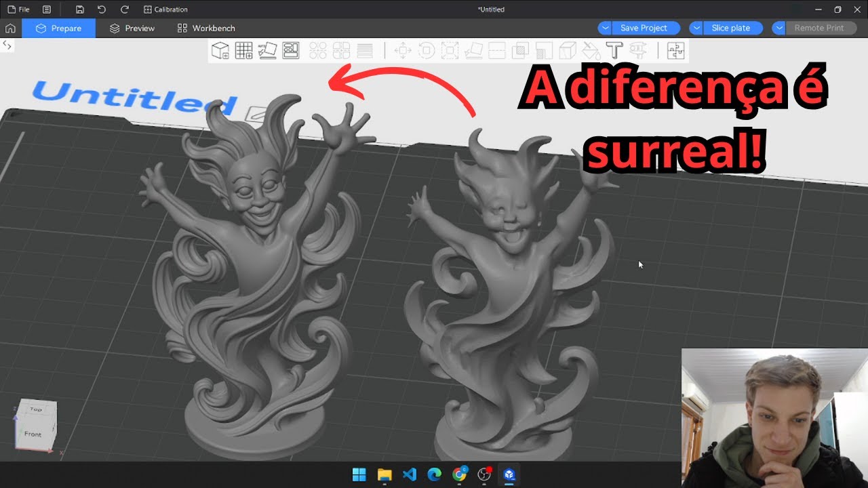Click the Split to parts icon
This screenshot has height=488, width=868.
pyautogui.click(x=341, y=51)
